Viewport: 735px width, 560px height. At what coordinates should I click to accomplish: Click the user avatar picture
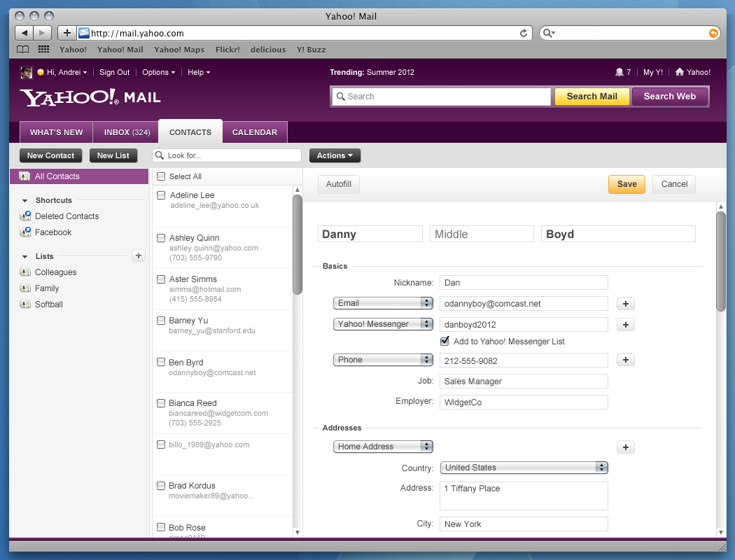[27, 72]
